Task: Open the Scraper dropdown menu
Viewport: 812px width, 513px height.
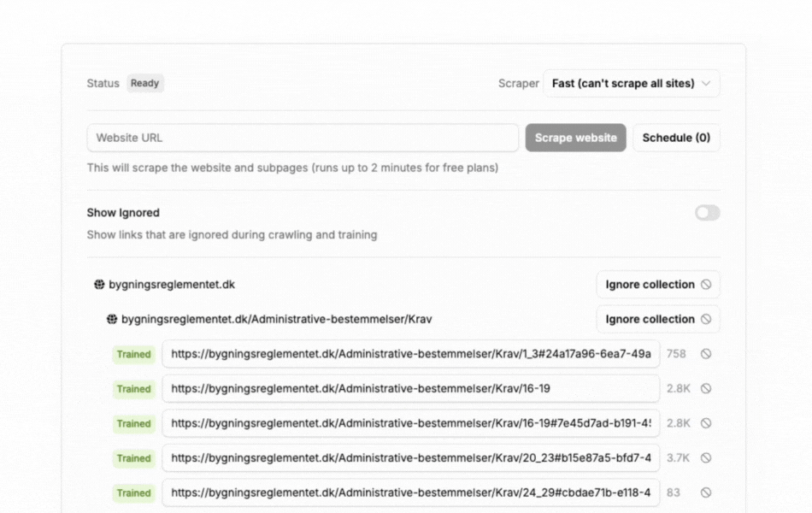Action: tap(631, 84)
